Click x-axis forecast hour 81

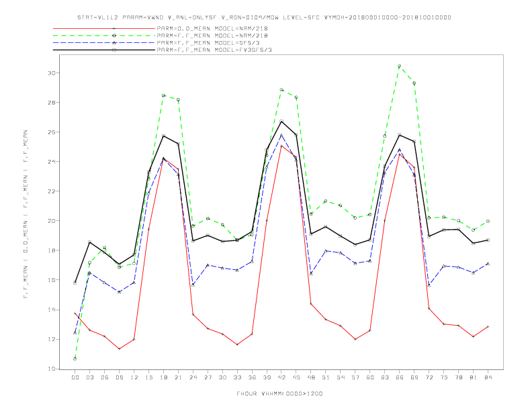tap(474, 377)
